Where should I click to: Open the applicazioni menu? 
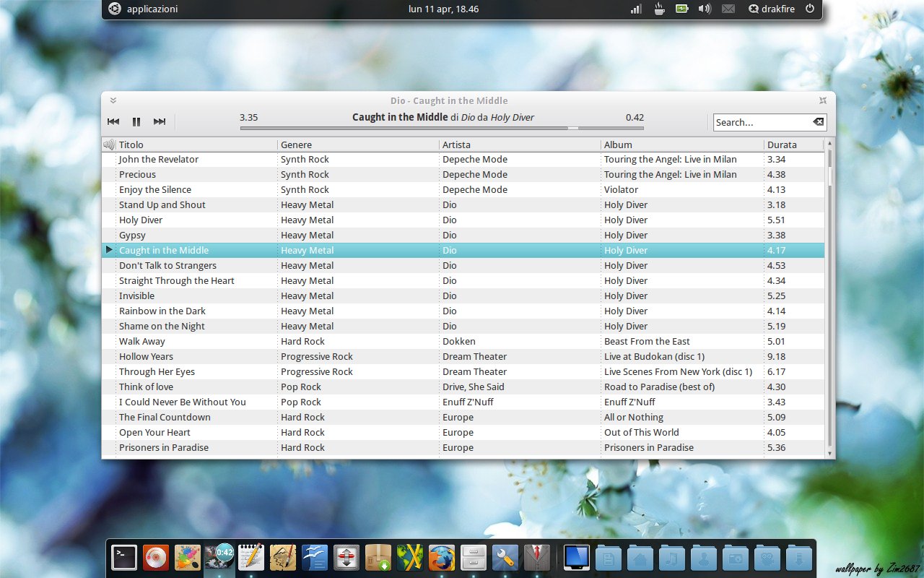pos(152,9)
